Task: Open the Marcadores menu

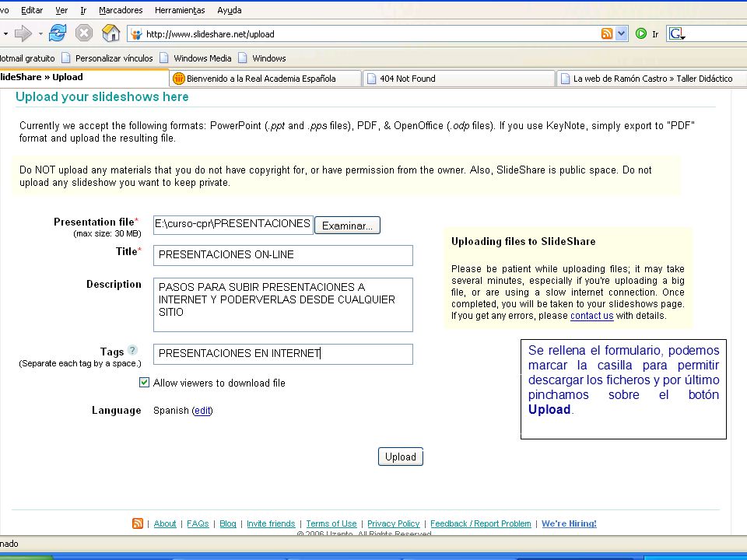Action: (x=121, y=10)
